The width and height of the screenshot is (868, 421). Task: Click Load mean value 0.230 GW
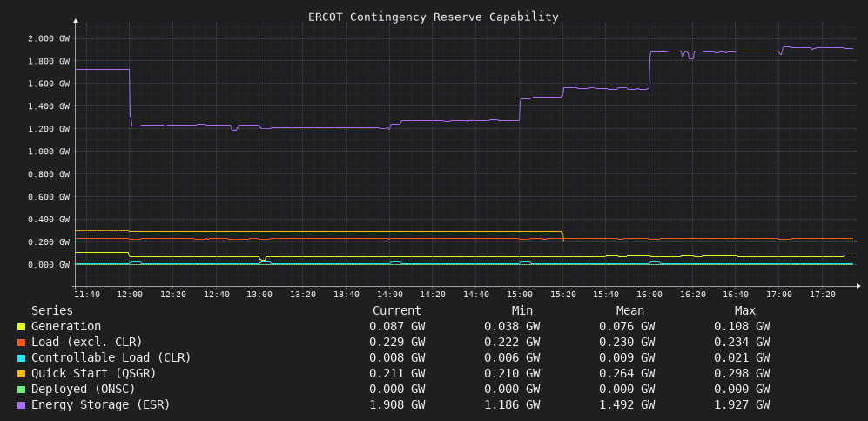tap(627, 342)
